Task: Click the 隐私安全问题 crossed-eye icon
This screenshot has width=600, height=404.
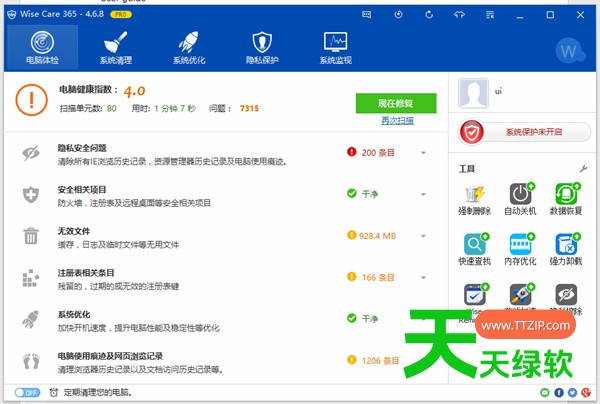Action: point(31,153)
